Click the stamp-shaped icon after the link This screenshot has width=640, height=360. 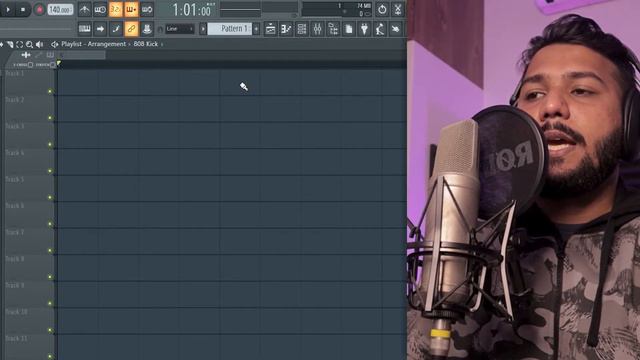147,29
